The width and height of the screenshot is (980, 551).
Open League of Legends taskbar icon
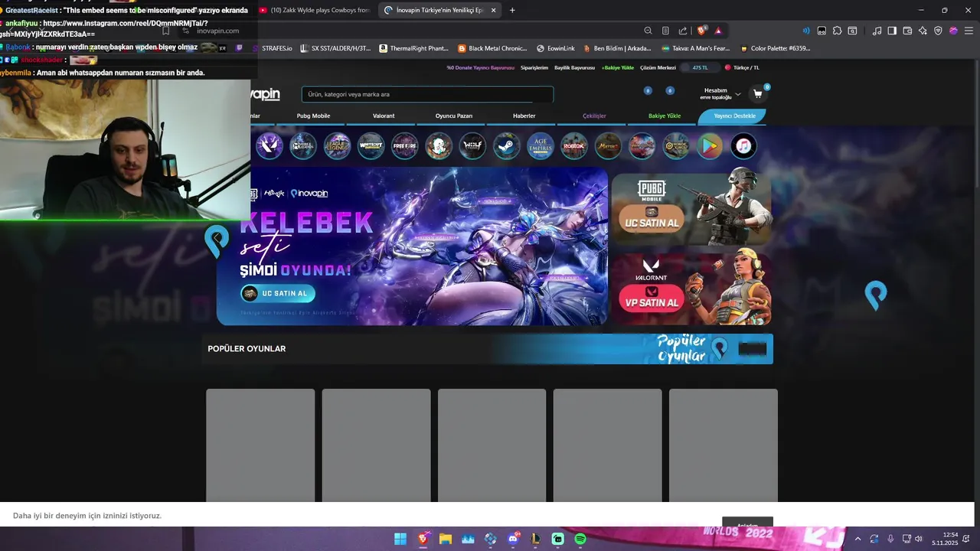click(x=535, y=539)
